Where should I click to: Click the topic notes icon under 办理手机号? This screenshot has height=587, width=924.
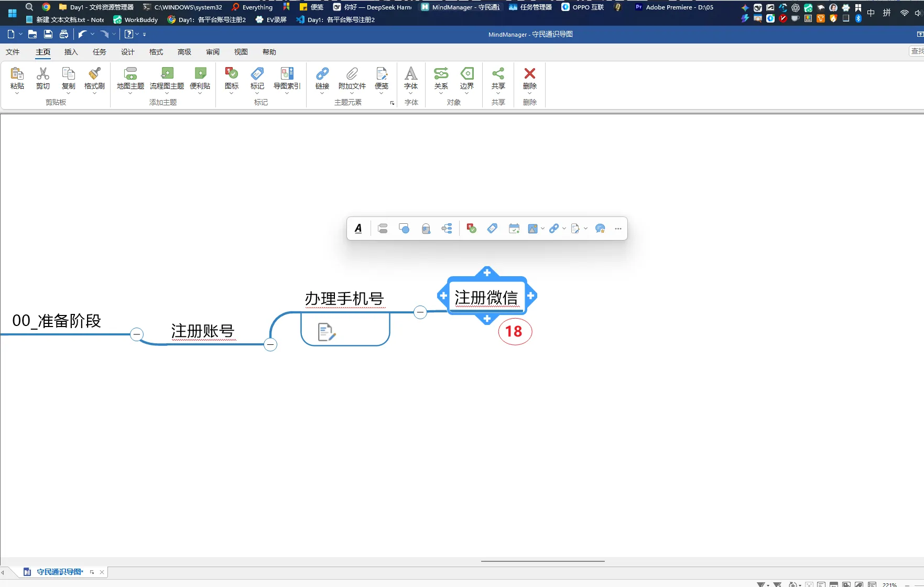(x=327, y=332)
